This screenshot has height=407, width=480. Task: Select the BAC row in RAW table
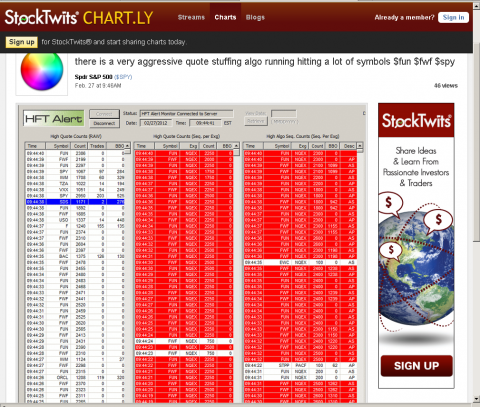tap(75, 256)
